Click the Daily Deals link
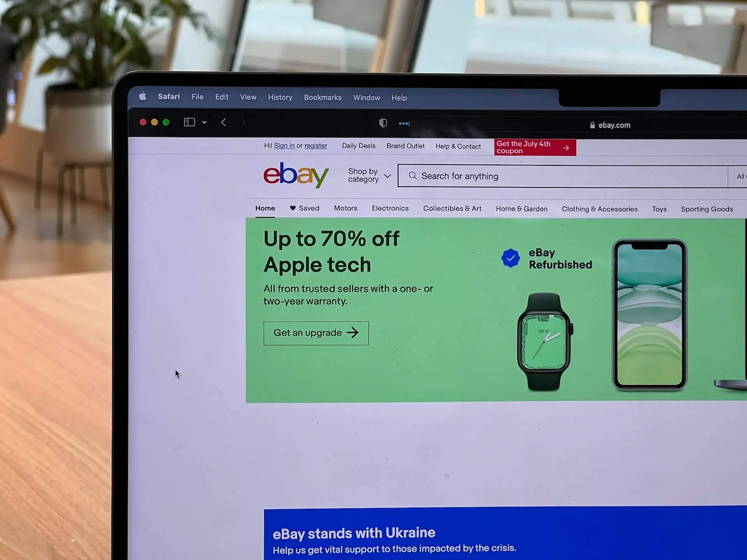Image resolution: width=747 pixels, height=560 pixels. coord(358,146)
